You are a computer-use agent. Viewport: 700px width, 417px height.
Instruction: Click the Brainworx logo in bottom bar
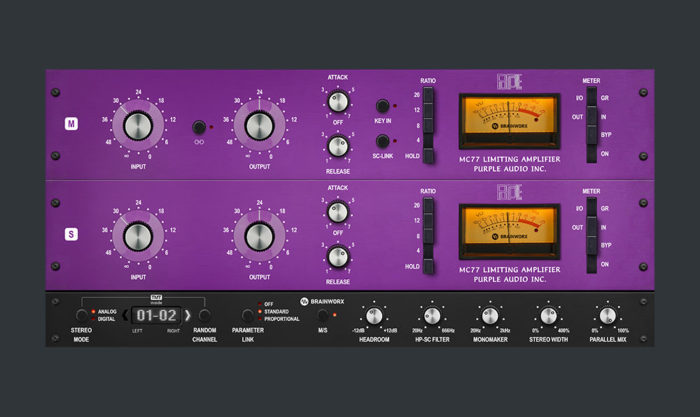322,301
